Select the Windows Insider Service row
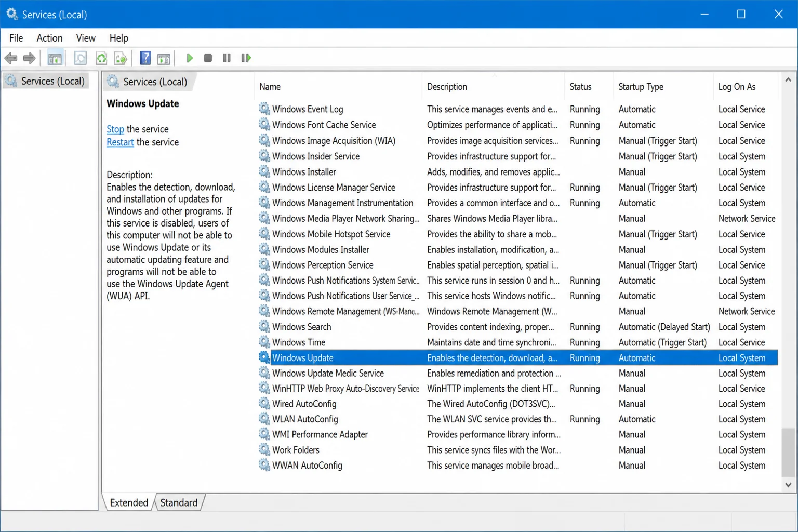Viewport: 798px width, 532px height. click(x=518, y=156)
